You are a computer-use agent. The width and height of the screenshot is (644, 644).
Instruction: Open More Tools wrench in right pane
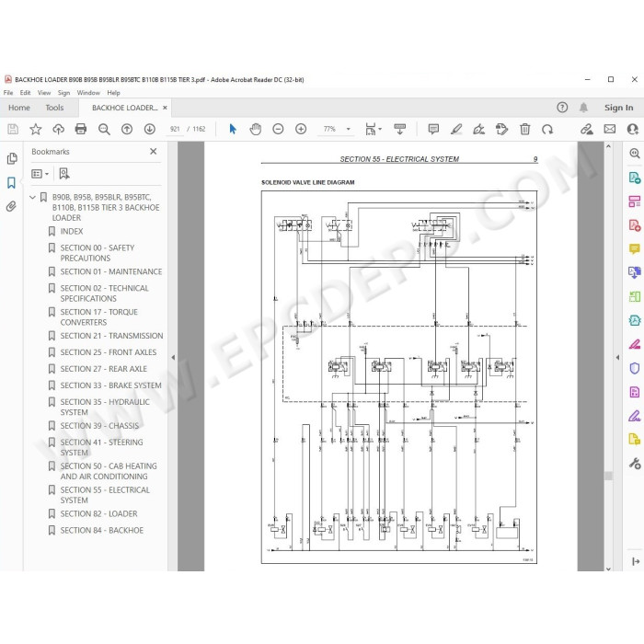(635, 464)
